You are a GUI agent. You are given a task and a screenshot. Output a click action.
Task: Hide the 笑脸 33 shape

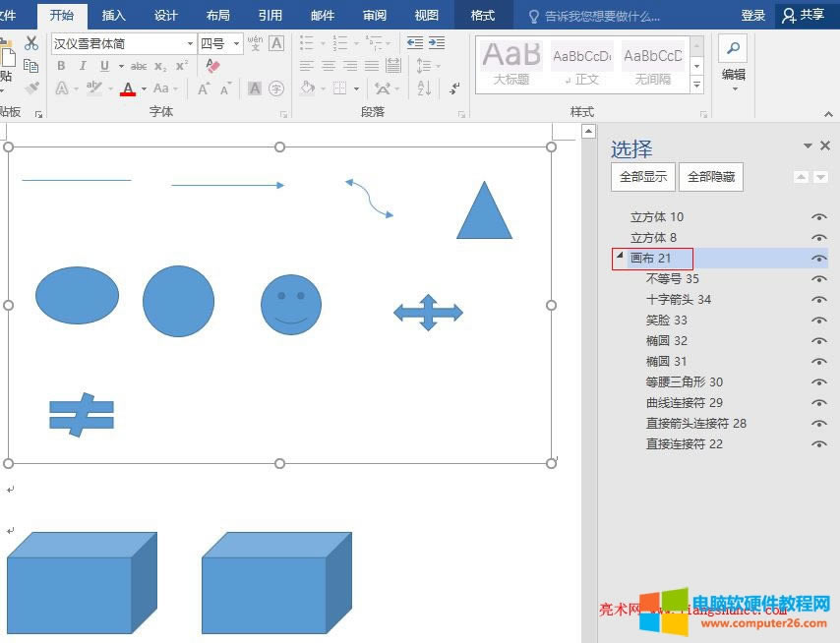click(x=819, y=319)
